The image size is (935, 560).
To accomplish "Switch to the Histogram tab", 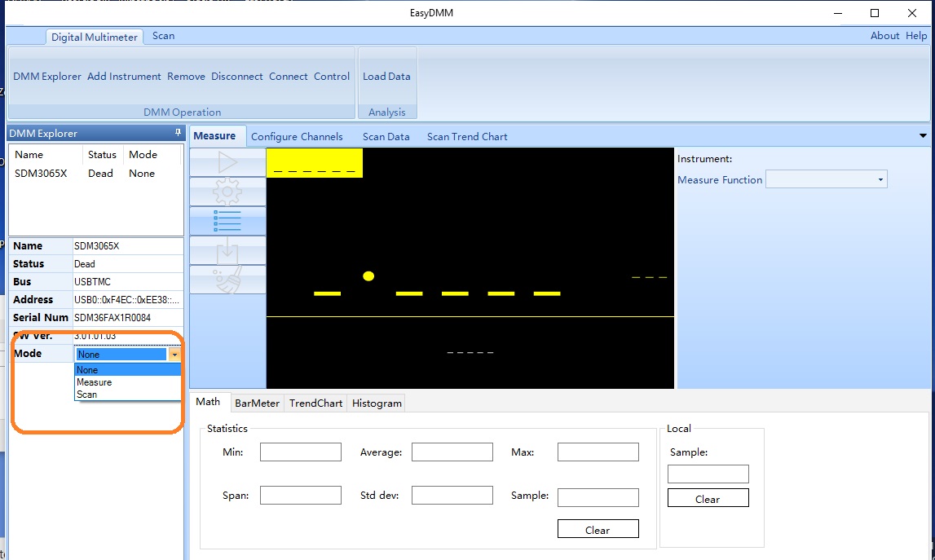I will [x=377, y=403].
